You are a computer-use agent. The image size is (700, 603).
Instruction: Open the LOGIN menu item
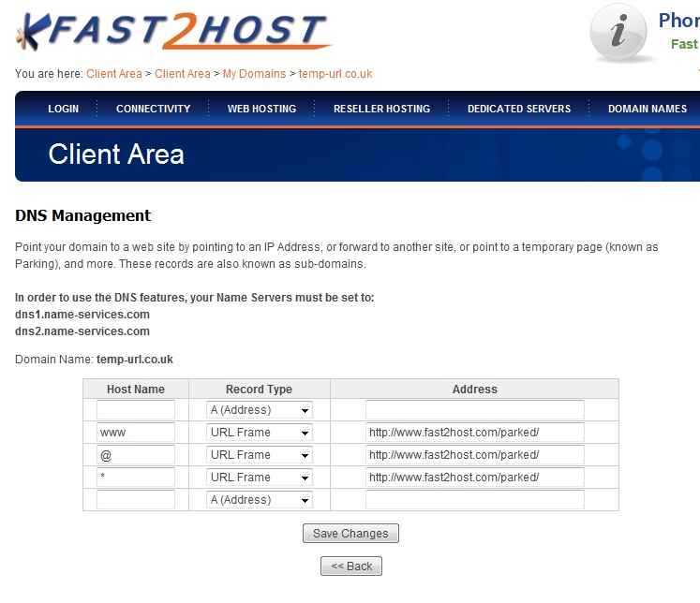pyautogui.click(x=64, y=109)
